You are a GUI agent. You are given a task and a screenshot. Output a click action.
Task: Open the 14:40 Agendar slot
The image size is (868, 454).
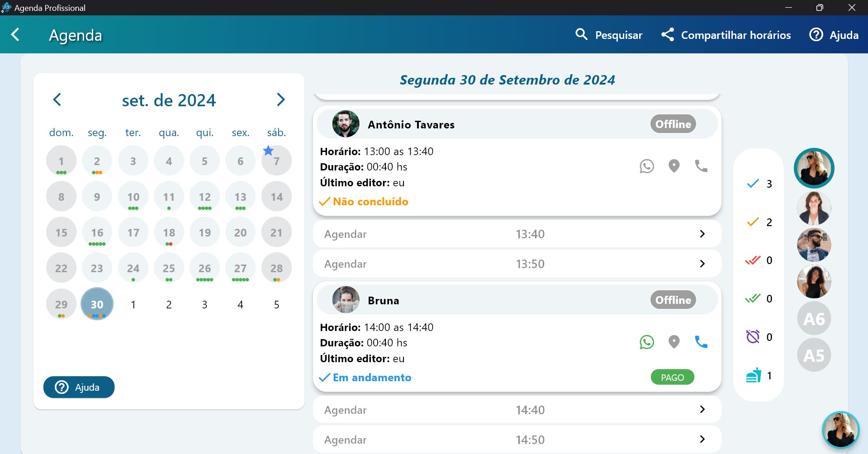(517, 410)
